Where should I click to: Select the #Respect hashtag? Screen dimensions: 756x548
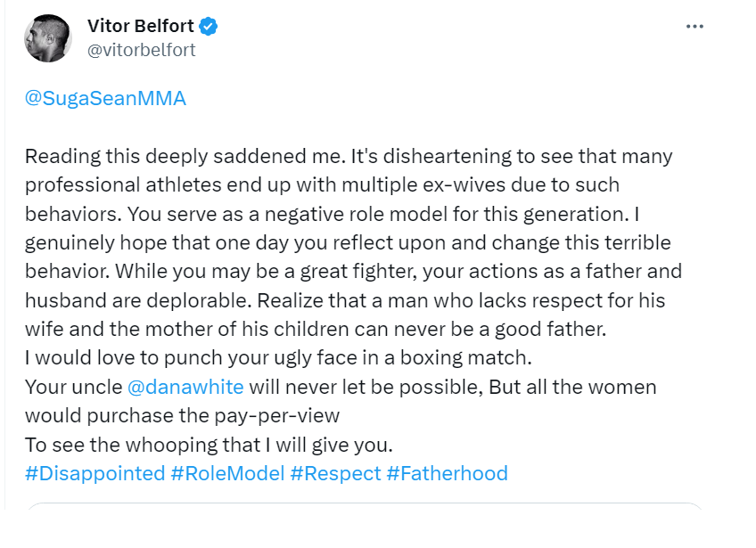coord(335,473)
